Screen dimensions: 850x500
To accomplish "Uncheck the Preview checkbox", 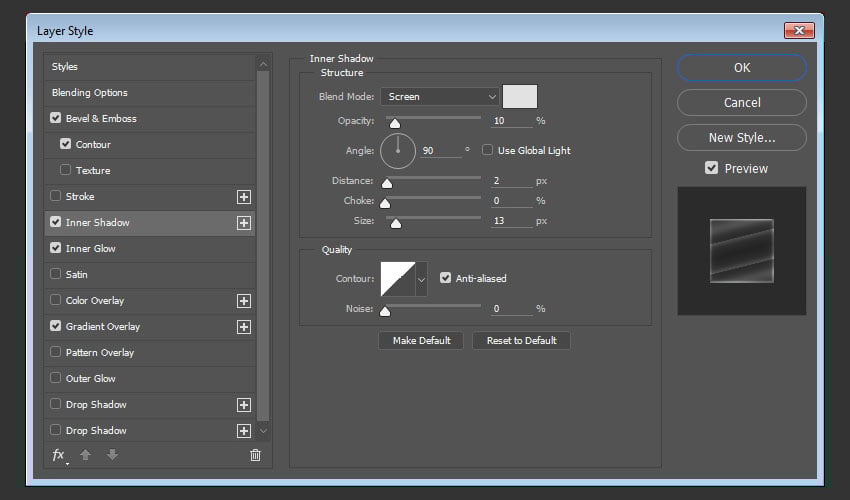I will tap(711, 168).
